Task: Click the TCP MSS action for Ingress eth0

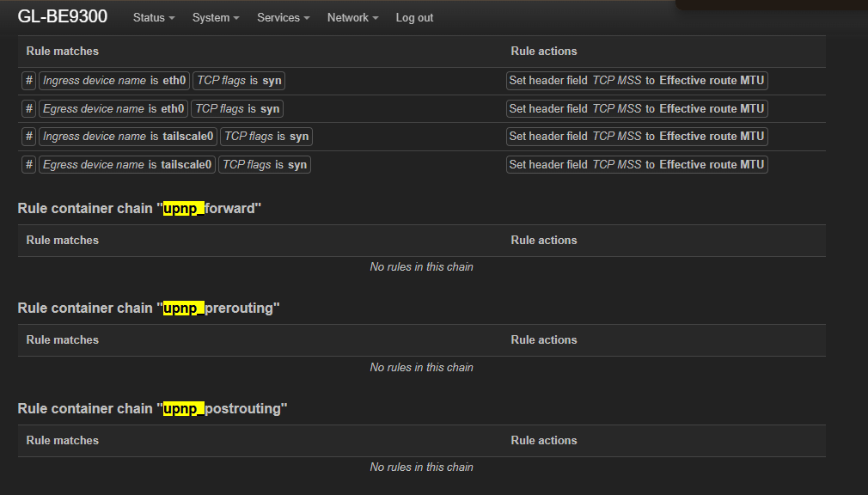Action: click(636, 81)
